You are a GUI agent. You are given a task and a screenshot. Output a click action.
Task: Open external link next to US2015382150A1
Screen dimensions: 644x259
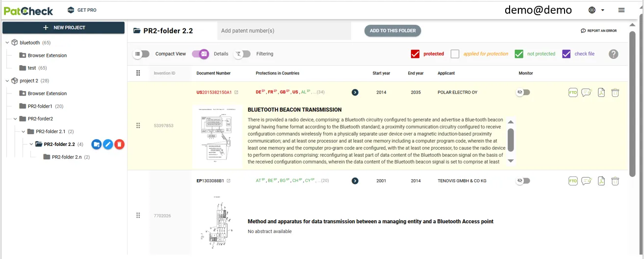coord(236,92)
